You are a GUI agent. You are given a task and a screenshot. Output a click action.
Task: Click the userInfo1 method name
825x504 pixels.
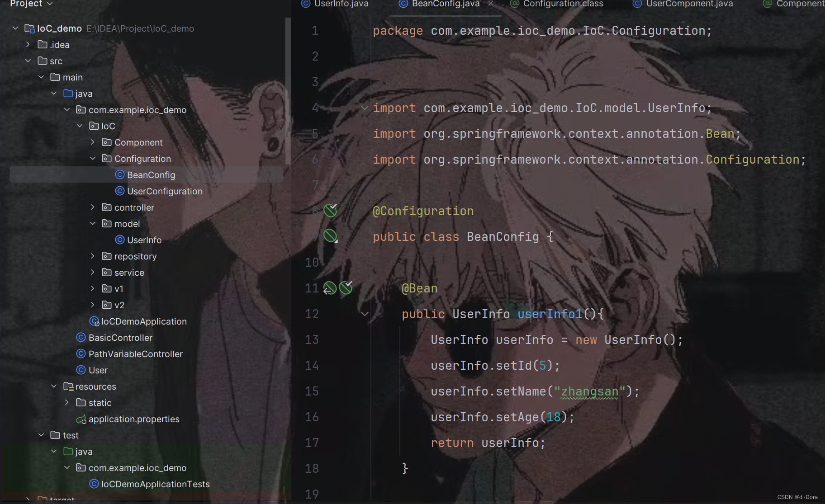point(550,314)
